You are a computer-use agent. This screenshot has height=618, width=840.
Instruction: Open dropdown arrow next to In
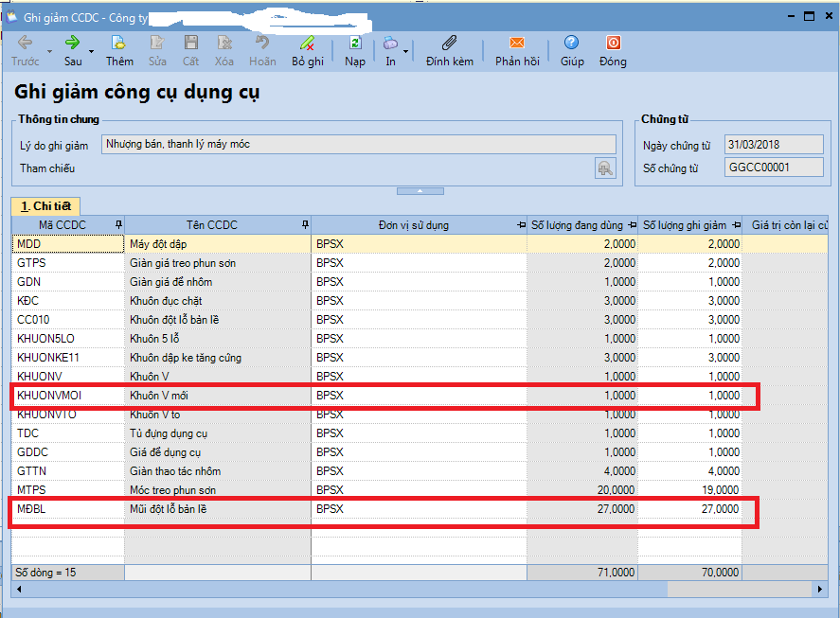(405, 51)
